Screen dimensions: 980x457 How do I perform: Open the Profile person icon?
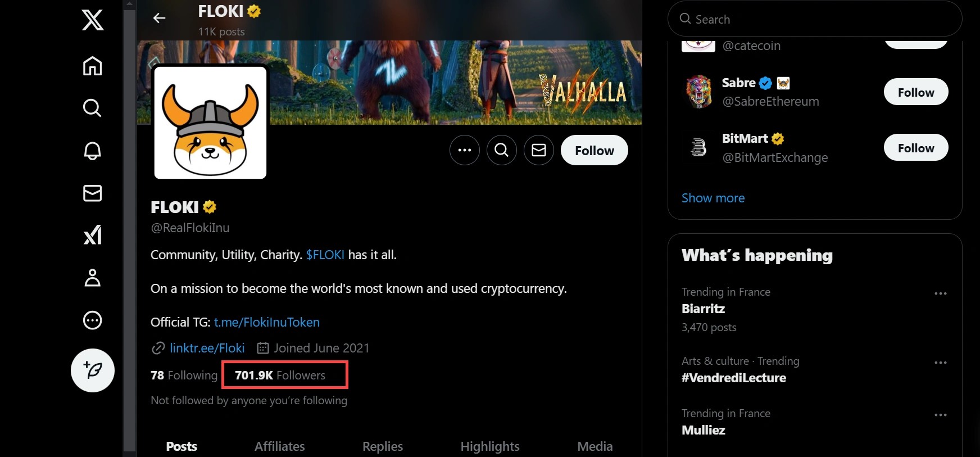(93, 278)
